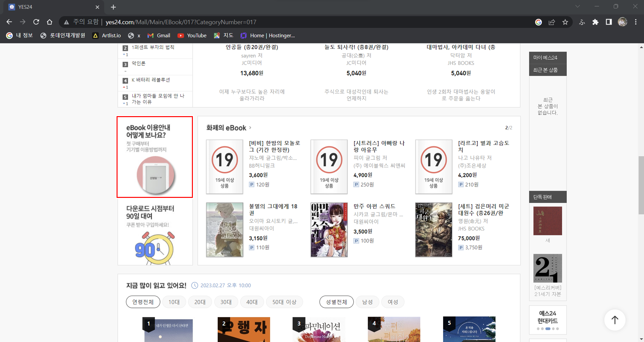Viewport: 644px width, 342px height.
Task: Open a new browser tab
Action: pyautogui.click(x=113, y=7)
